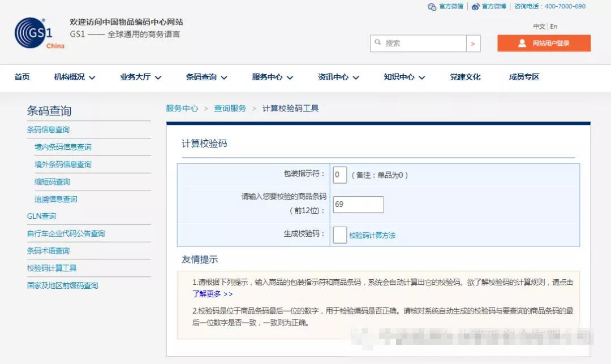The image size is (611, 364).
Task: Select the 成员专区 menu item
Action: point(523,77)
